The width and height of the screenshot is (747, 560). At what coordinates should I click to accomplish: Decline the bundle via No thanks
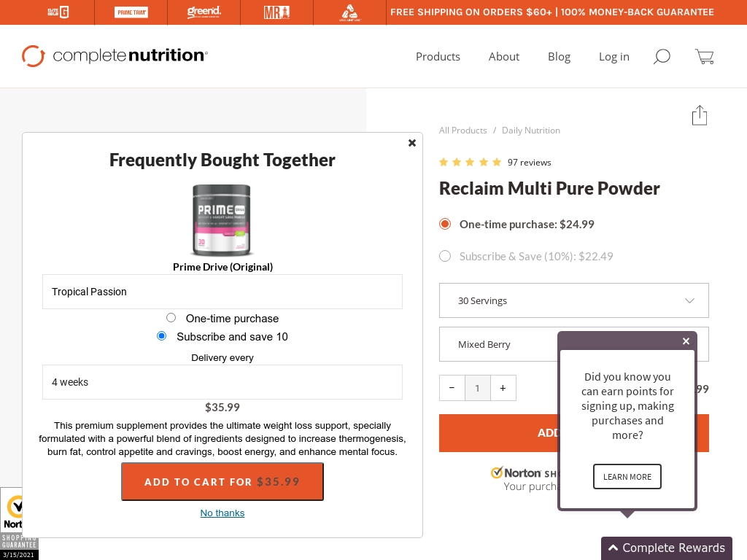tap(222, 513)
